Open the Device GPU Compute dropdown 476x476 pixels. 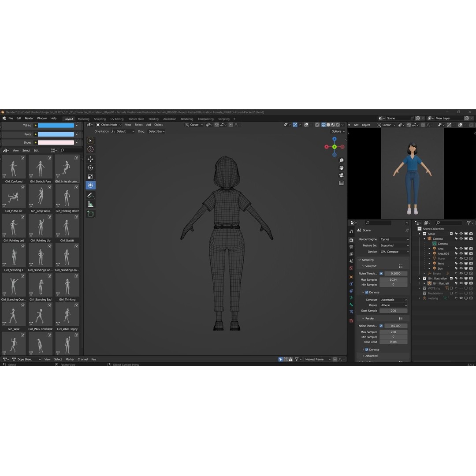(x=394, y=252)
